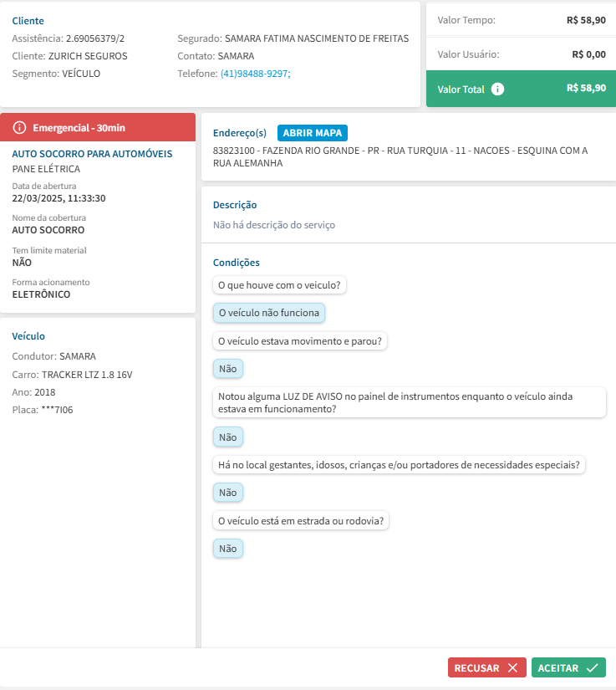Click 'Não' under the estrada ou rodovia question
This screenshot has width=616, height=690.
(x=227, y=549)
